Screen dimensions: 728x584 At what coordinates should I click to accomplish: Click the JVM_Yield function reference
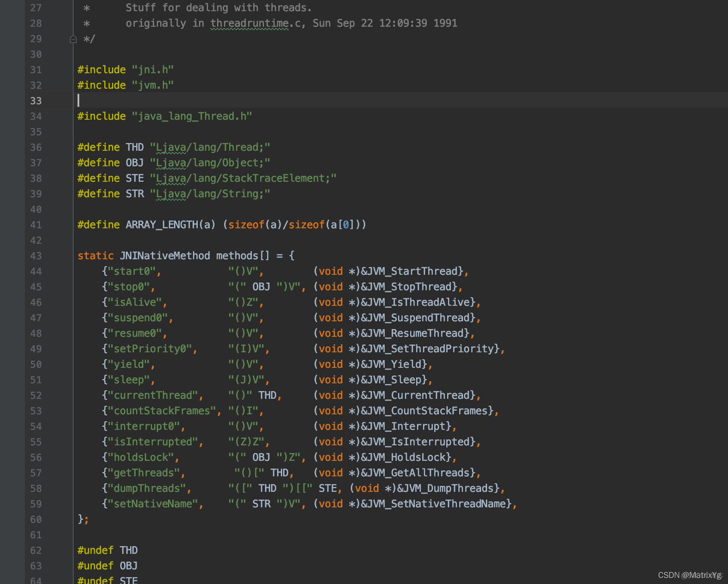(x=394, y=364)
